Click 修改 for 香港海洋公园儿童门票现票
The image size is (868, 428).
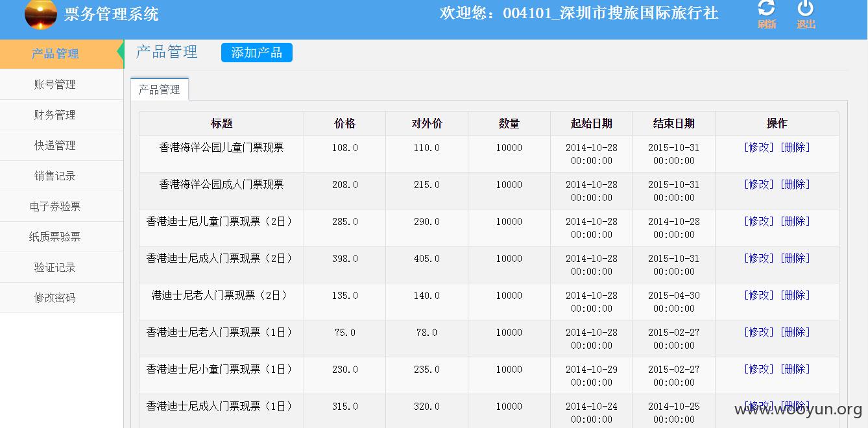click(759, 147)
